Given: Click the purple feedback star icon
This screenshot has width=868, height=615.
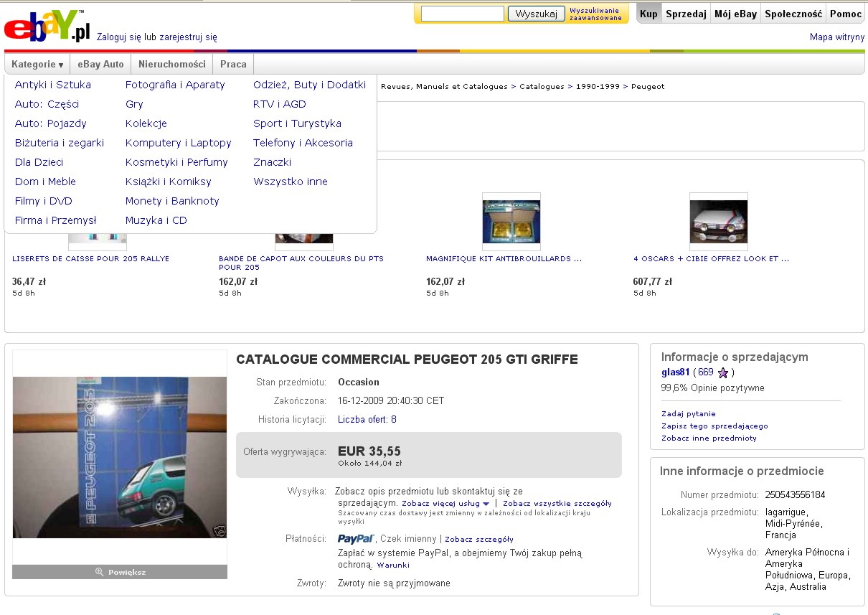Looking at the screenshot, I should pyautogui.click(x=723, y=372).
